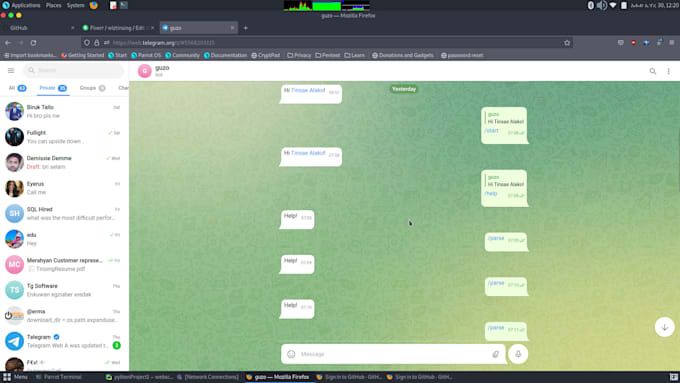Open the password reset bookmark
The height and width of the screenshot is (383, 680).
[462, 55]
